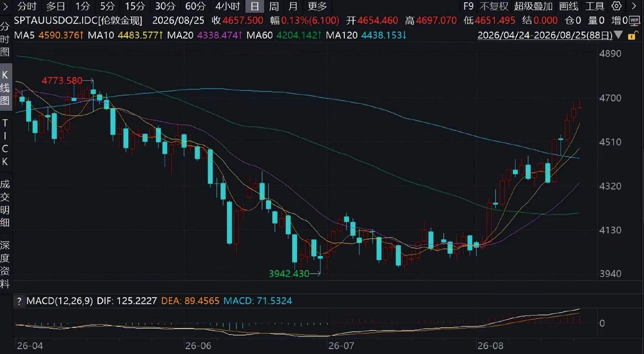Click the date range 2026/04/24-2026/08/25 link
644x354 pixels.
(x=545, y=35)
